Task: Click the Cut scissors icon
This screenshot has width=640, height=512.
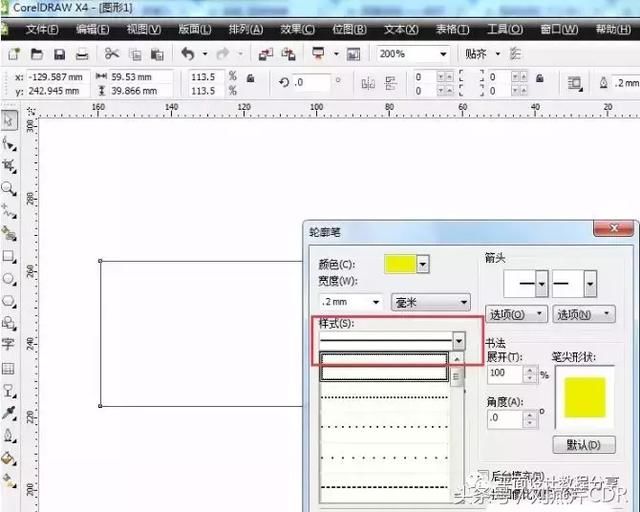Action: tap(111, 53)
